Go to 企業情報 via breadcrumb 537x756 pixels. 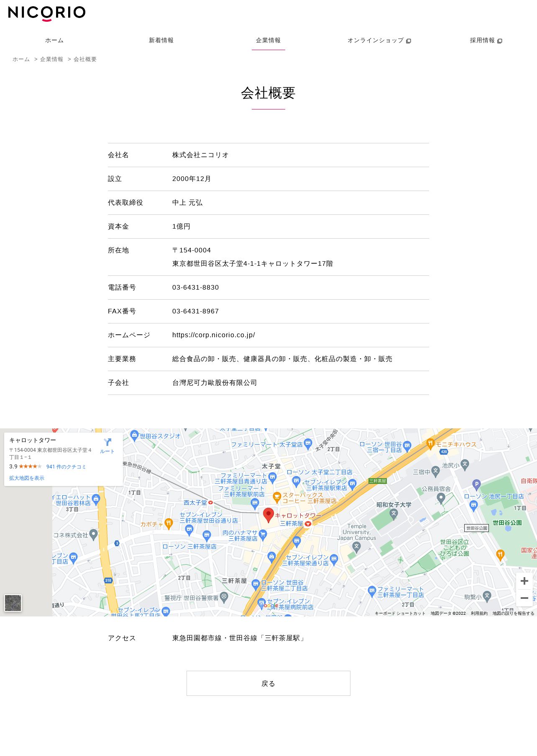51,59
